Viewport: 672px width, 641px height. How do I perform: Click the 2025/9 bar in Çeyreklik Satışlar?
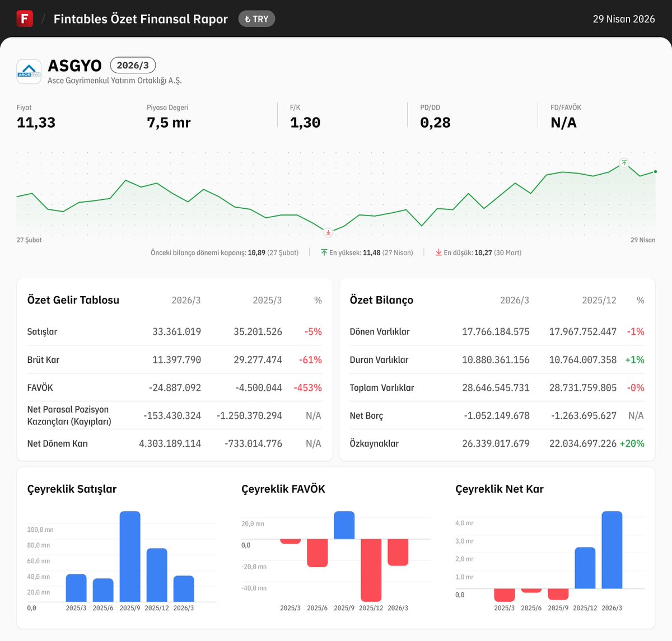[130, 556]
